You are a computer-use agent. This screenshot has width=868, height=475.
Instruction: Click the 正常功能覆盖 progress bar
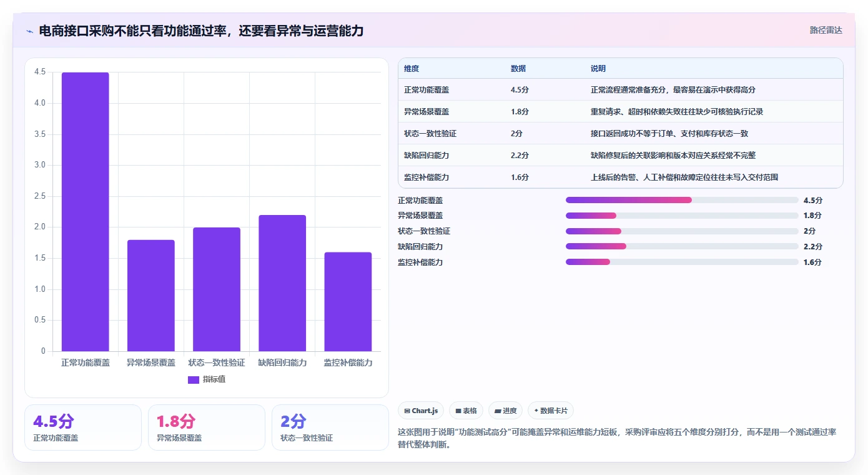click(x=682, y=200)
